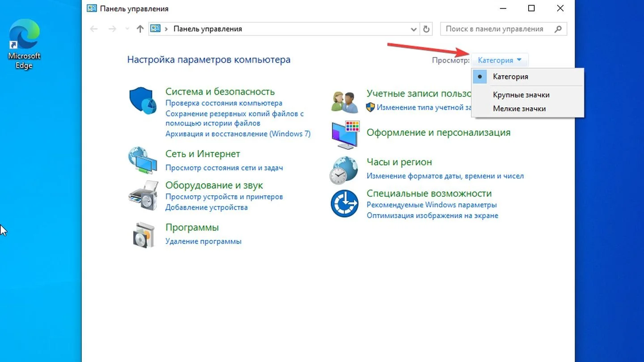Click Изменение форматов даты, времени и чисел
This screenshot has width=644, height=362.
(x=445, y=176)
